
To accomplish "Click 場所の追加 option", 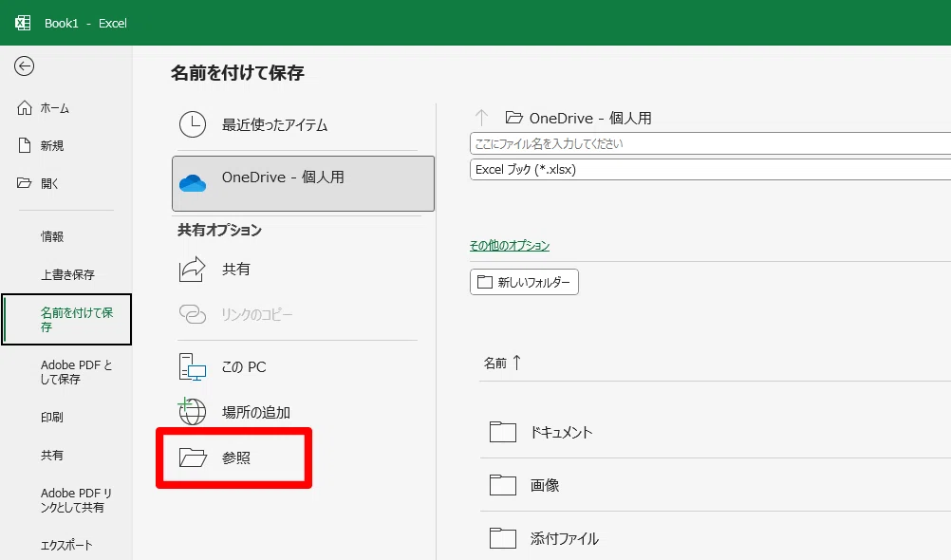I will [256, 412].
